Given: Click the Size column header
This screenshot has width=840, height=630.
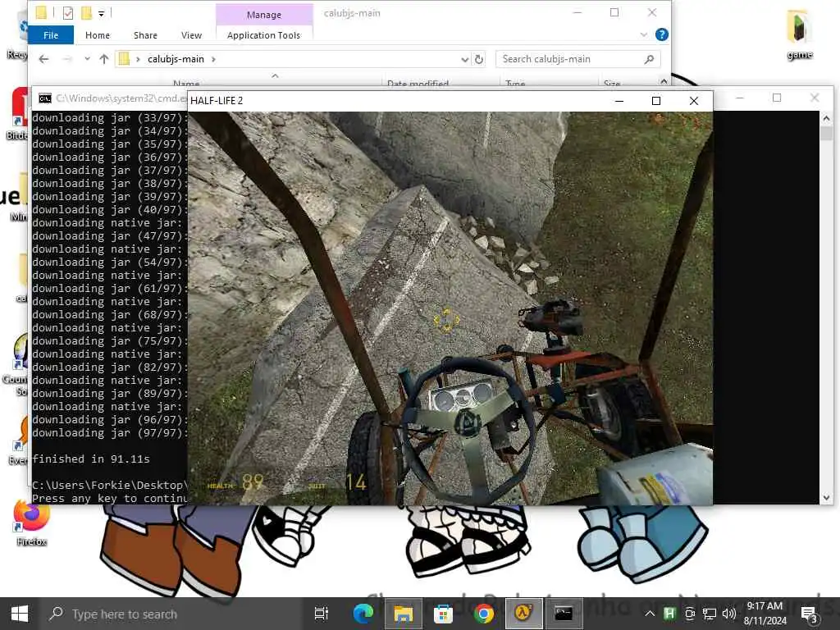Looking at the screenshot, I should tap(612, 84).
